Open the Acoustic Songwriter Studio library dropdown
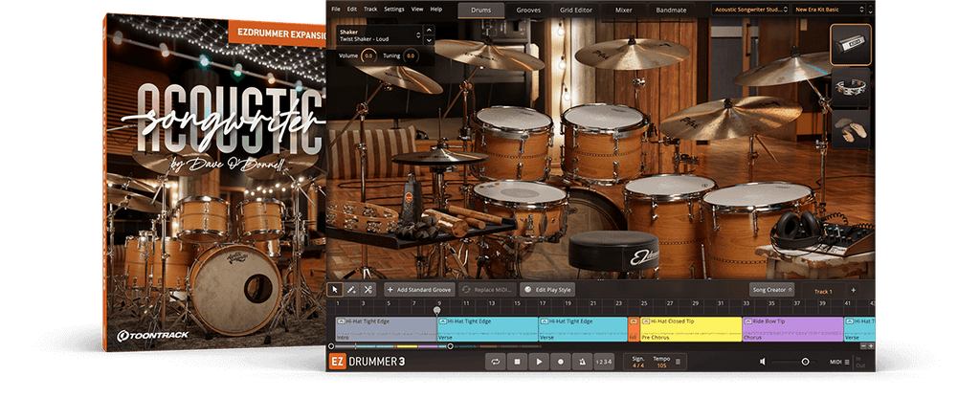The image size is (980, 398). tap(749, 10)
